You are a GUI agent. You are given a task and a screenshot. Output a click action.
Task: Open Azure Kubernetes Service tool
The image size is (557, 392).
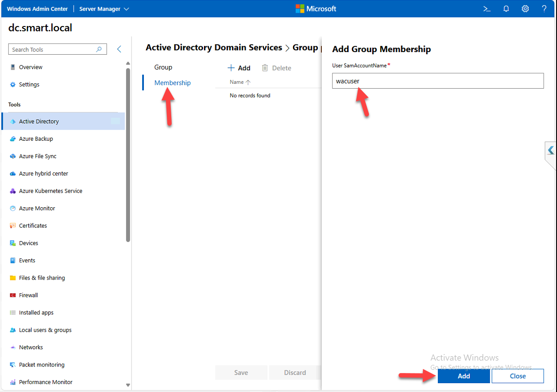tap(63, 191)
